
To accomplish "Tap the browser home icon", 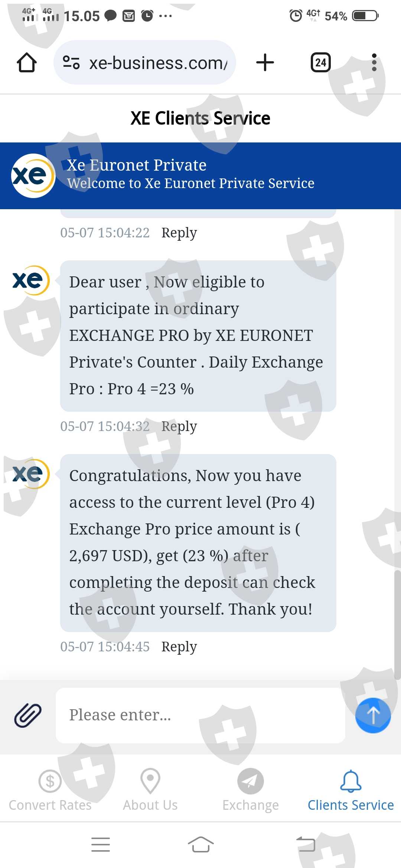I will click(x=27, y=62).
